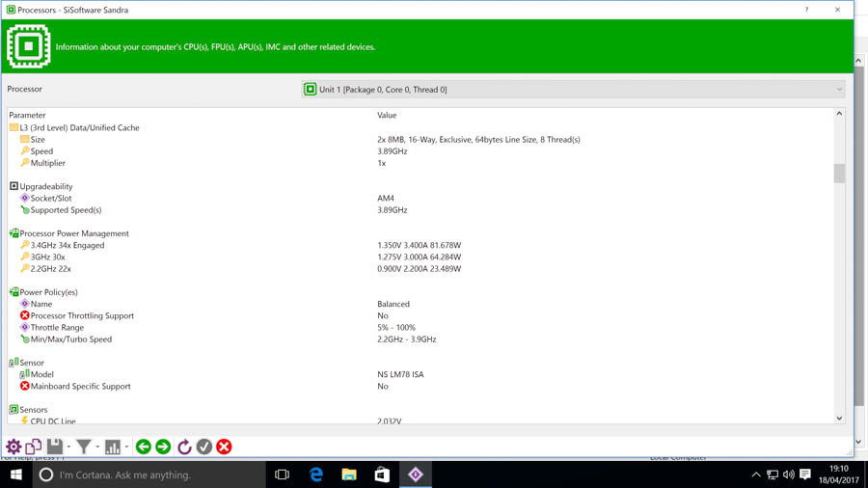This screenshot has height=488, width=868.
Task: Go back with the green left arrow
Action: 144,447
